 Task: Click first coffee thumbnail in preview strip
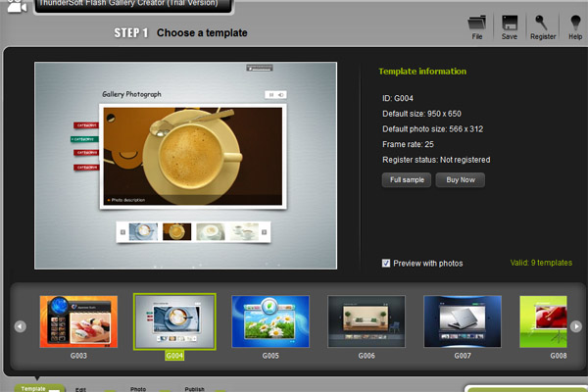pos(143,232)
